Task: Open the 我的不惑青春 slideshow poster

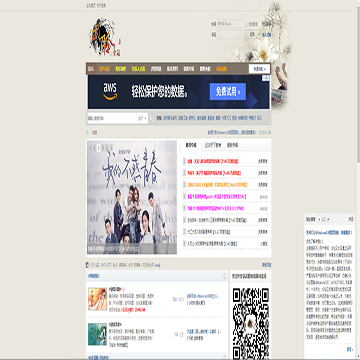Action: 132,197
